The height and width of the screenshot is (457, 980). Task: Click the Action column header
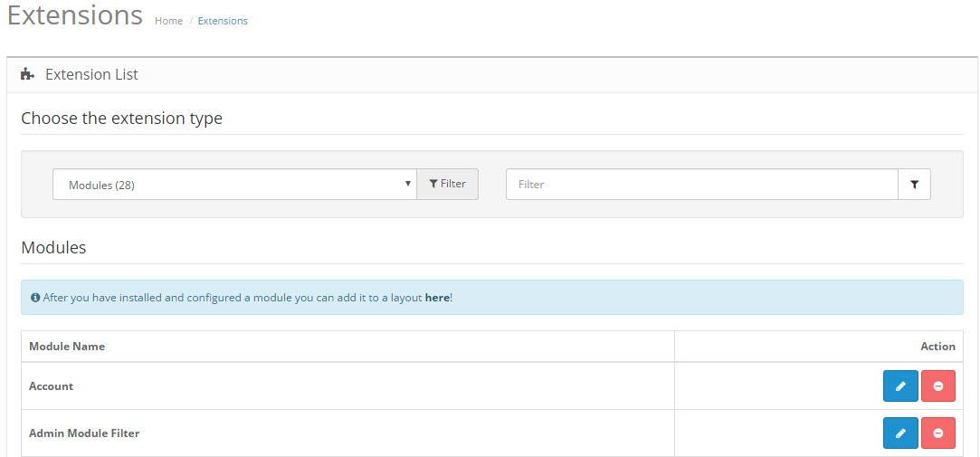tap(937, 346)
